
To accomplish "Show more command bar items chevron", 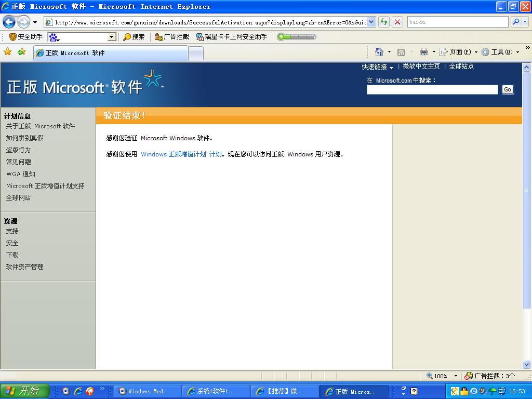I will coord(527,48).
